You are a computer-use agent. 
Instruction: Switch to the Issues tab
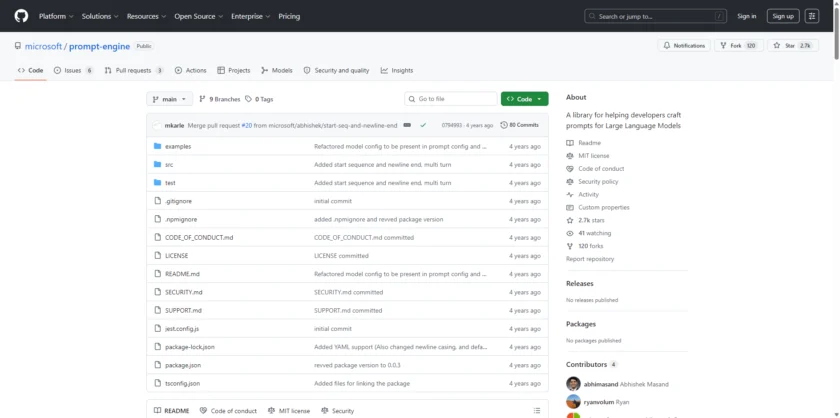coord(73,70)
